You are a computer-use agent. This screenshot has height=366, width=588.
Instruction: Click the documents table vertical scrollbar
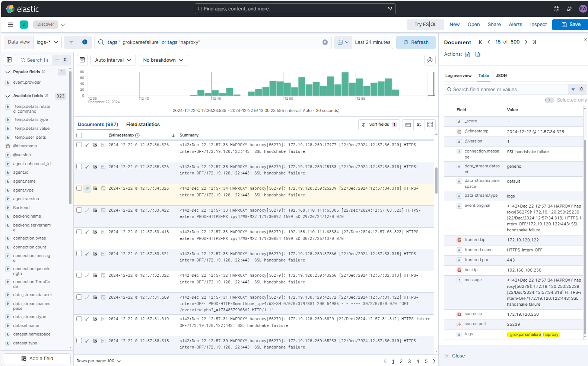click(436, 180)
